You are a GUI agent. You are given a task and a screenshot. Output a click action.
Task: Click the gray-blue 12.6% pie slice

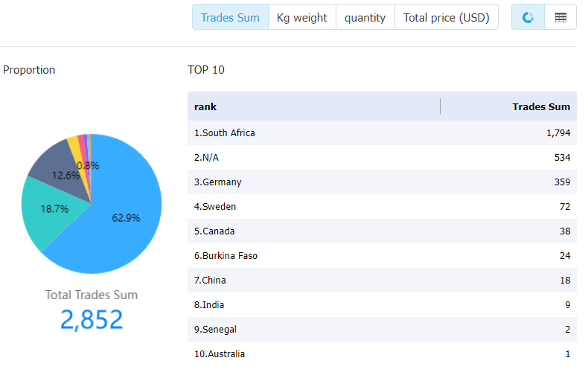[57, 165]
